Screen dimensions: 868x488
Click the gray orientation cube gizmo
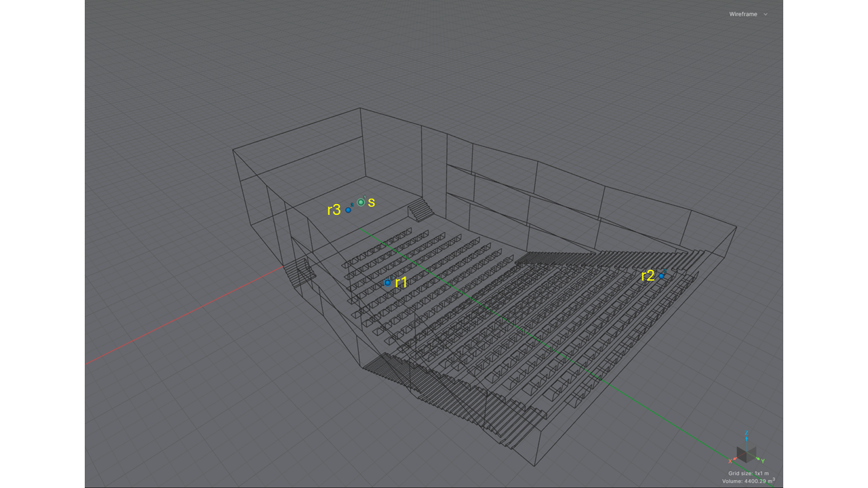747,454
